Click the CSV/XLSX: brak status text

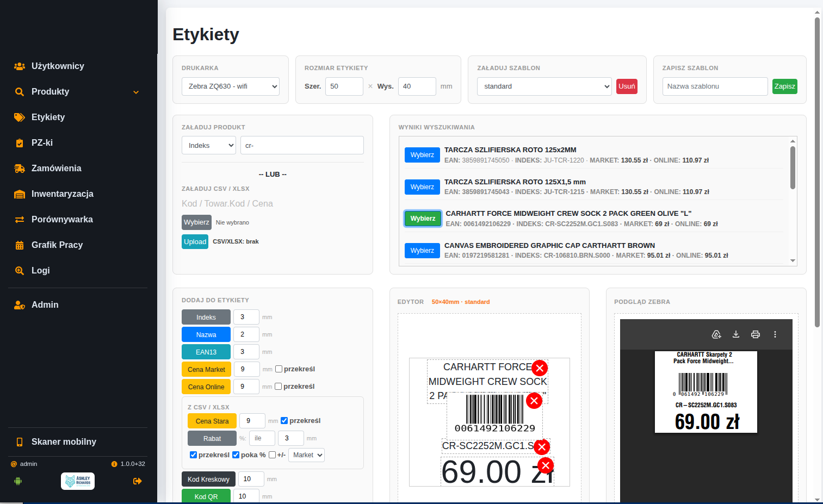[236, 242]
